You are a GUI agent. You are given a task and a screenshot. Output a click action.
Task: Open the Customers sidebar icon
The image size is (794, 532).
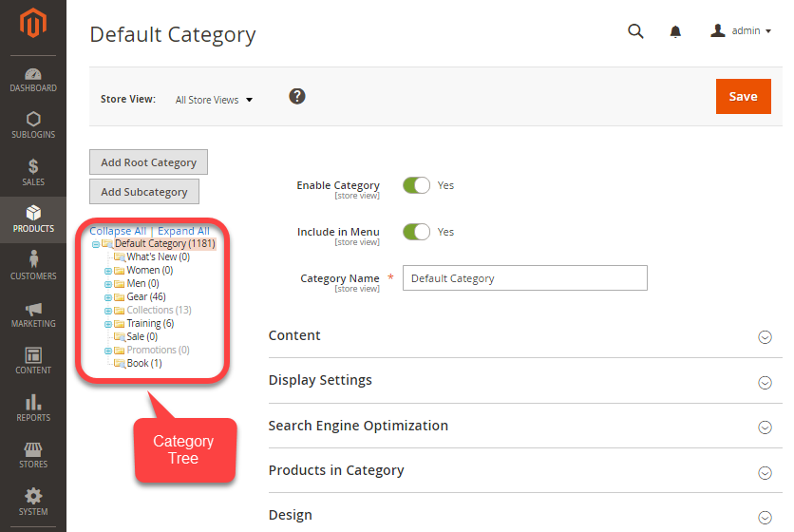pyautogui.click(x=33, y=259)
